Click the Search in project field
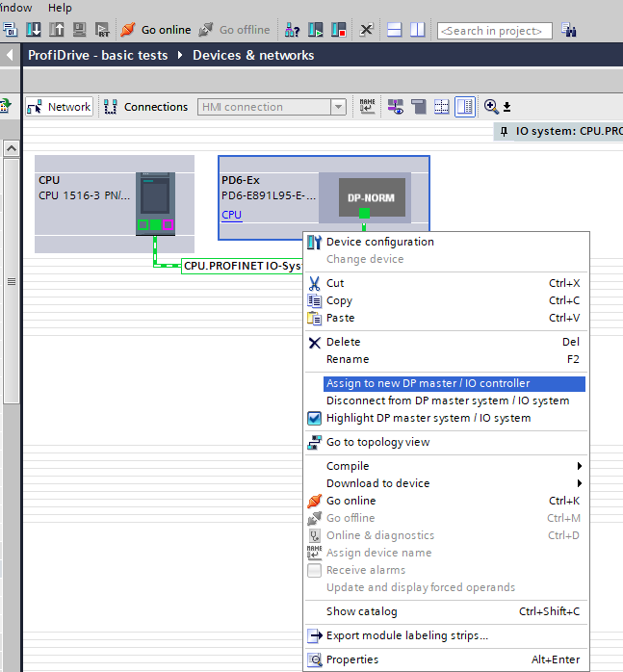The image size is (623, 672). pyautogui.click(x=494, y=31)
